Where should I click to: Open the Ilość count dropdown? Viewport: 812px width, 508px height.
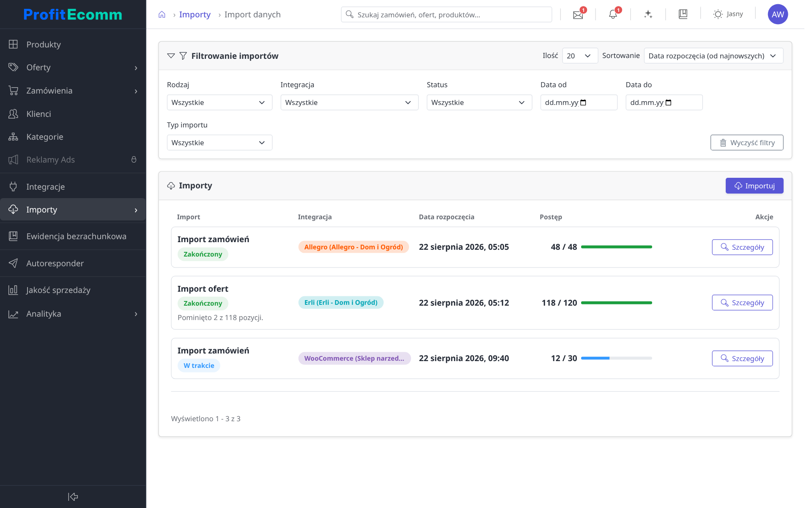[x=580, y=56]
